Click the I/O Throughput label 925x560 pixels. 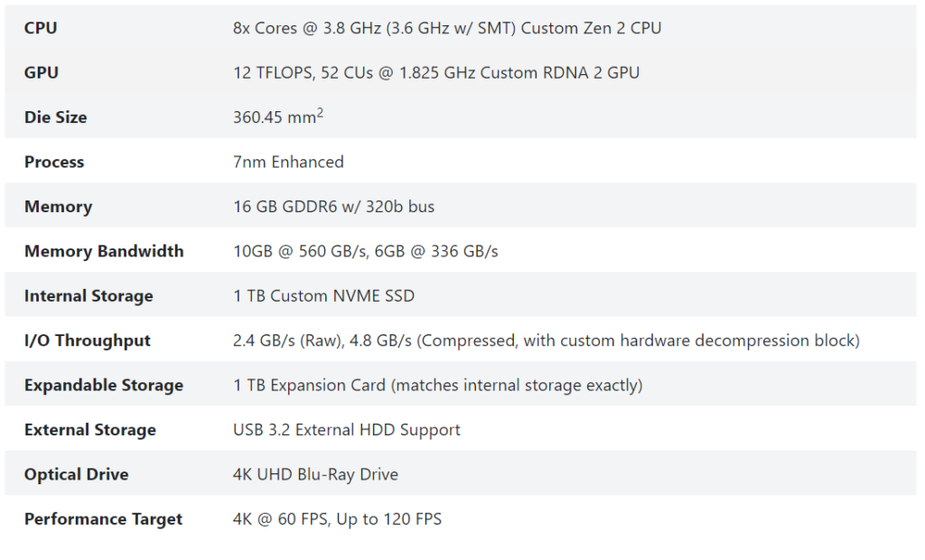click(x=88, y=341)
